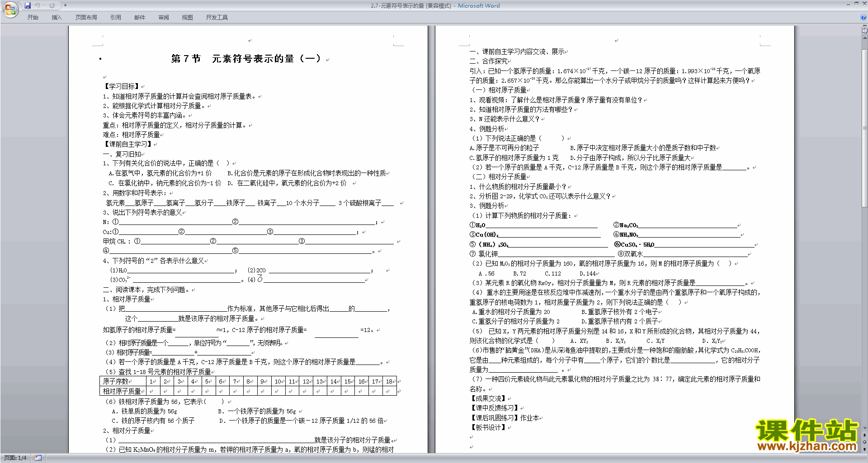Customize the Quick Access Toolbar dropdown
Image resolution: width=868 pixels, height=463 pixels.
pos(65,5)
